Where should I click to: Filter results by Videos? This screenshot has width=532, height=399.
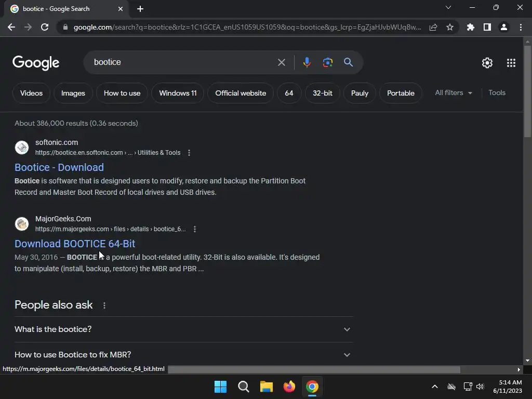point(31,93)
